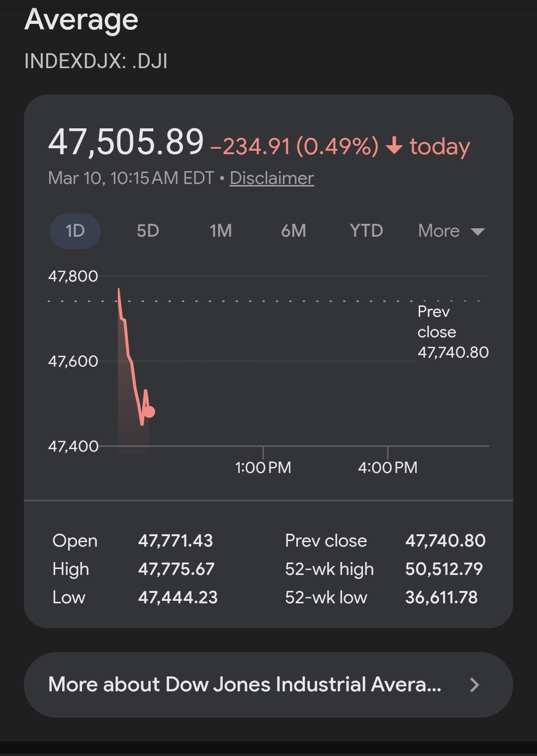The width and height of the screenshot is (537, 756).
Task: Click the INDEXDJX: .DJI ticker text
Action: point(96,61)
